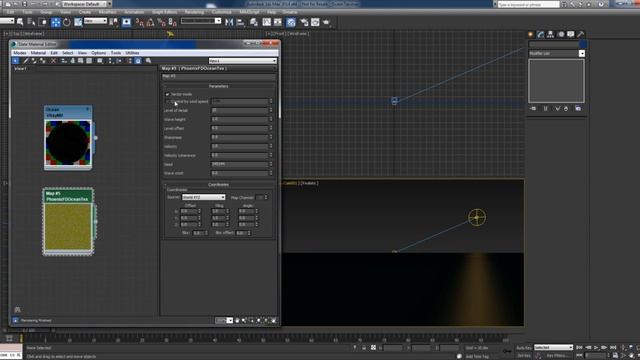Viewport: 640px width, 360px height.
Task: Select the PhoenixFDOceanTex map node thumbnail
Action: [68, 227]
